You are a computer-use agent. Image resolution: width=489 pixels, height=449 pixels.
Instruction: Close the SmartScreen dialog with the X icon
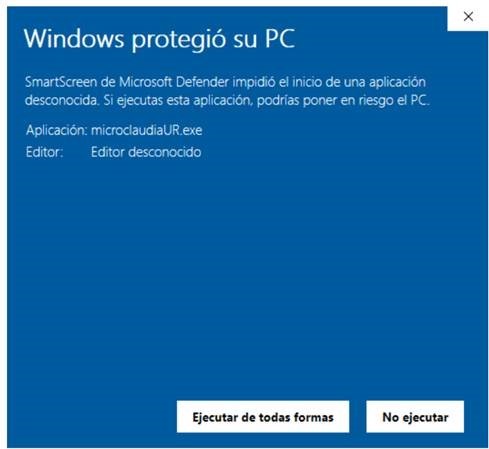click(468, 16)
